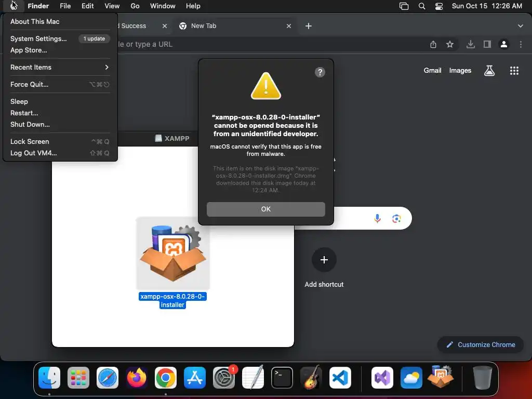Click the Stage Manager icon in the menu bar
The height and width of the screenshot is (399, 532).
click(404, 6)
